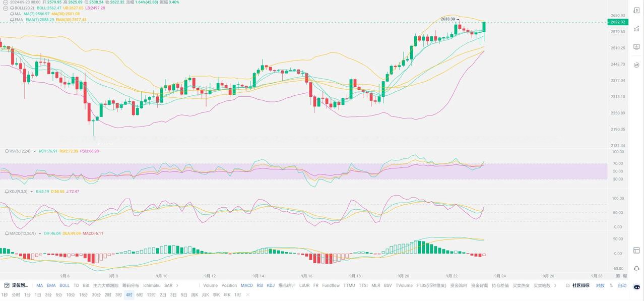The height and width of the screenshot is (301, 644).
Task: Collapse the top OHLC info row chevron
Action: click(x=6, y=2)
